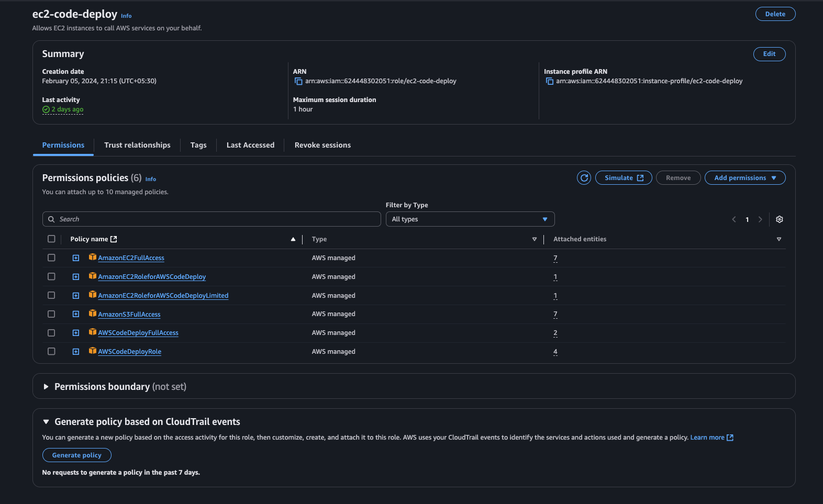
Task: Check the AWSCodeDeployFullAccess row checkbox
Action: [51, 333]
